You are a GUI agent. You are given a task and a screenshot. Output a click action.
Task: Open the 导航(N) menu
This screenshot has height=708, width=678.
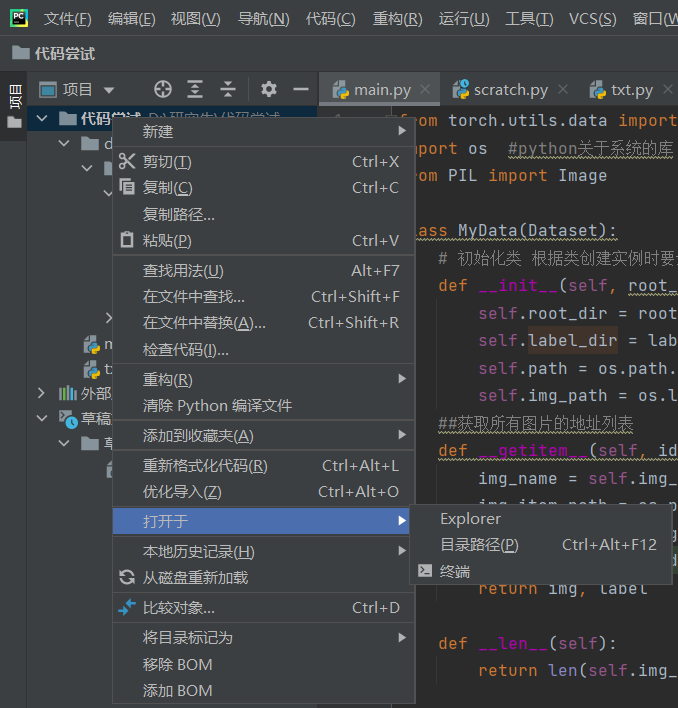point(264,19)
